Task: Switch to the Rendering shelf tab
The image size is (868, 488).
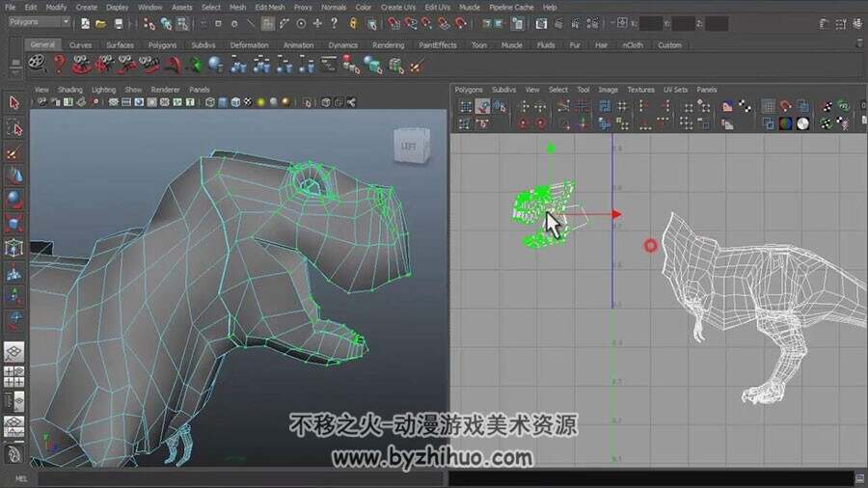Action: point(388,44)
